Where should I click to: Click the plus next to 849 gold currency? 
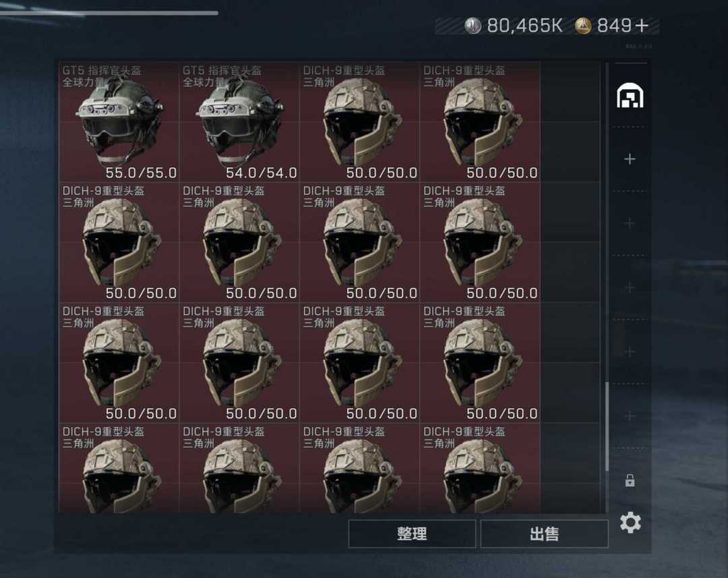[642, 26]
